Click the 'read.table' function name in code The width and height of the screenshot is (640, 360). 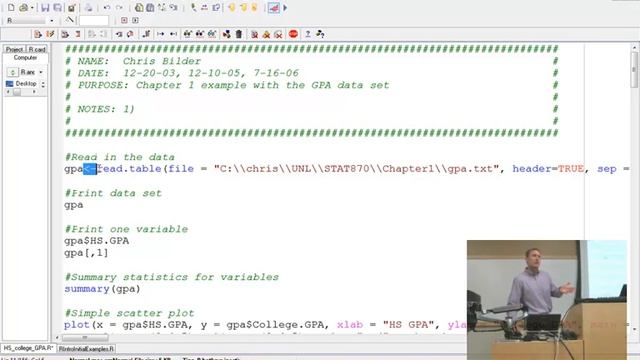tap(129, 169)
